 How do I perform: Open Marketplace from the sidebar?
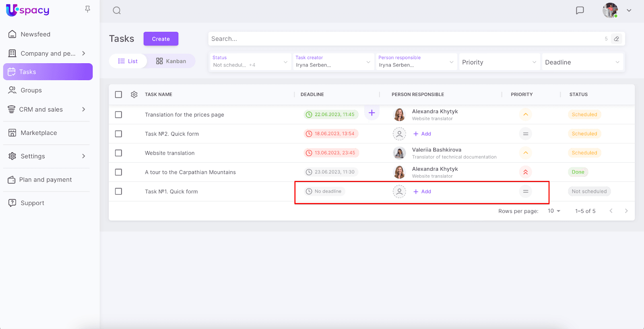click(x=39, y=133)
